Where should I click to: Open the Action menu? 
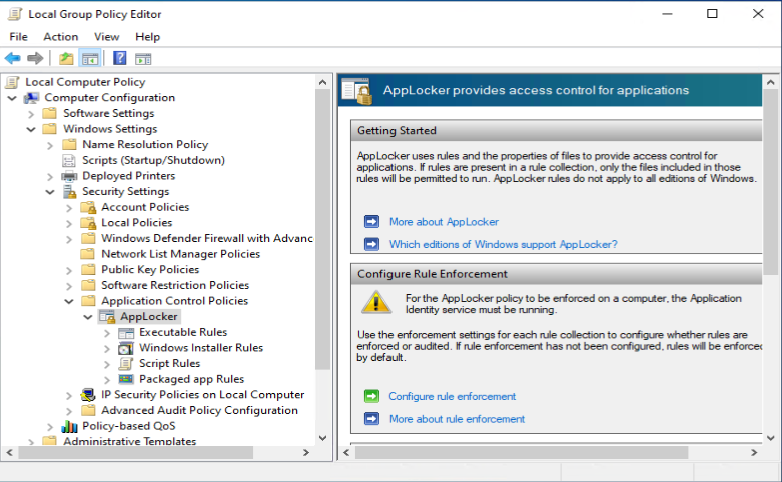click(x=60, y=37)
